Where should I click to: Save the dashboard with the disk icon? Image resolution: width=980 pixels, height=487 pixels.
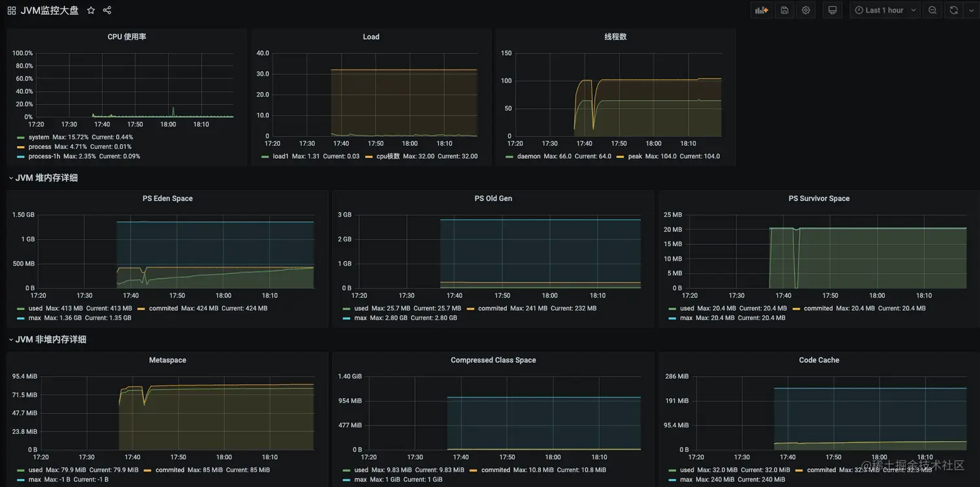pyautogui.click(x=784, y=10)
